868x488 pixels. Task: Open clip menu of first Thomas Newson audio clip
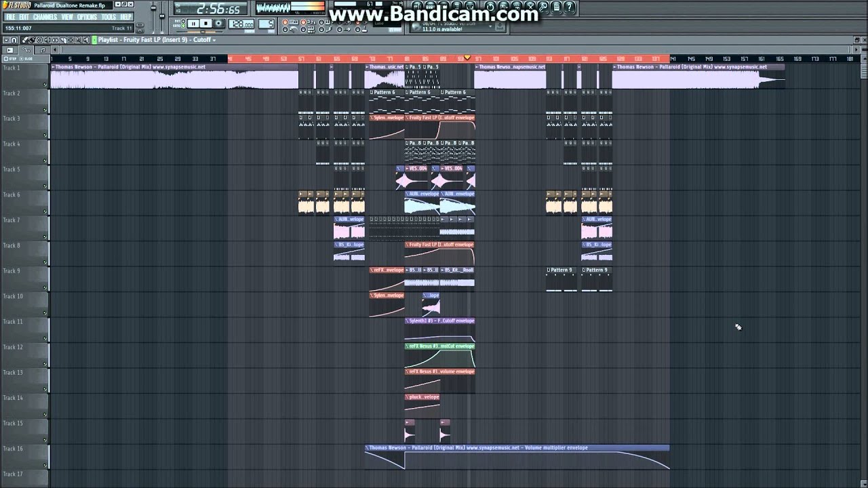click(x=53, y=67)
